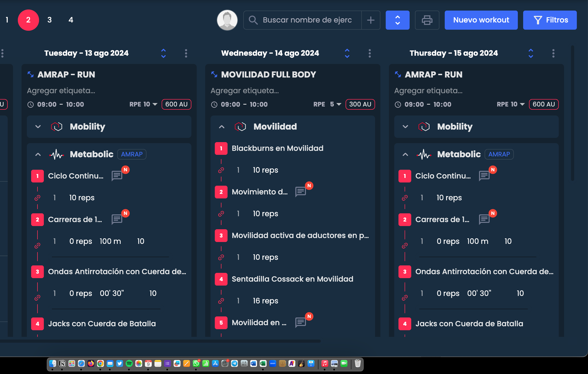Expand Tuesday's Mobility section chevron
Viewport: 588px width, 374px height.
(x=38, y=127)
